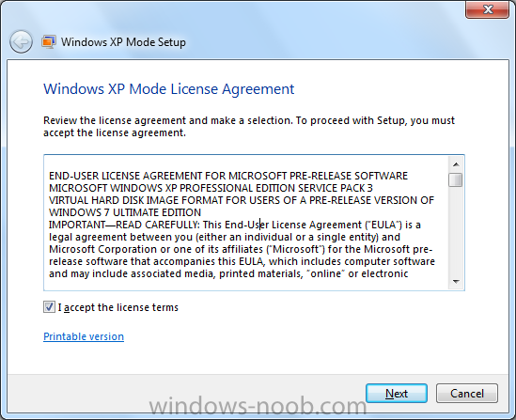Click the "Windows XP Mode Setup" window title
Screen dimensions: 516x420
click(x=123, y=42)
